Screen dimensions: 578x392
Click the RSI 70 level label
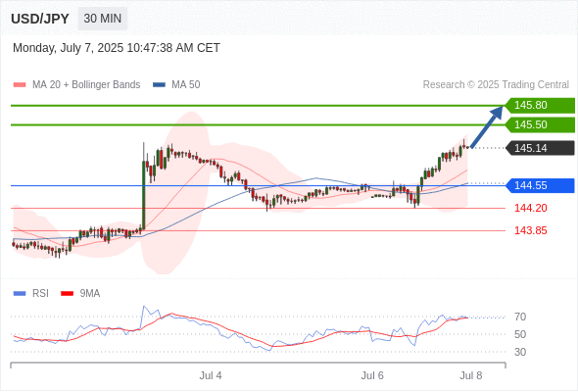520,317
